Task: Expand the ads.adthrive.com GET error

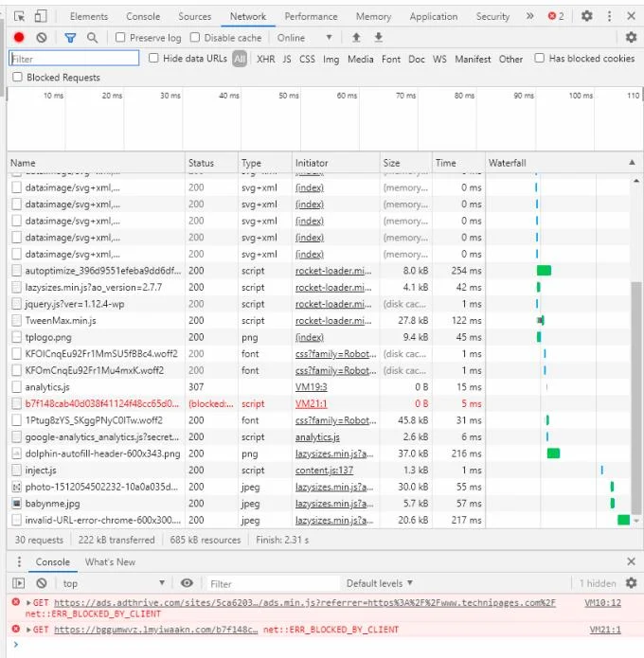Action: 28,602
